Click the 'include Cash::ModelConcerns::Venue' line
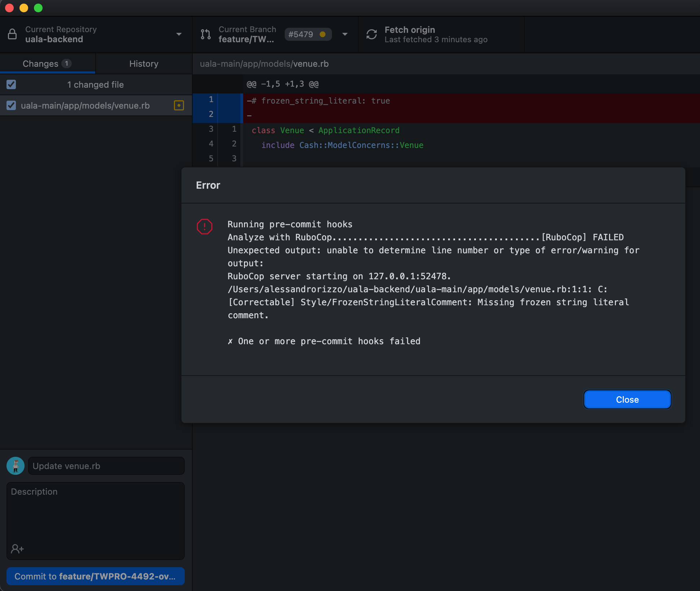Image resolution: width=700 pixels, height=591 pixels. 342,145
